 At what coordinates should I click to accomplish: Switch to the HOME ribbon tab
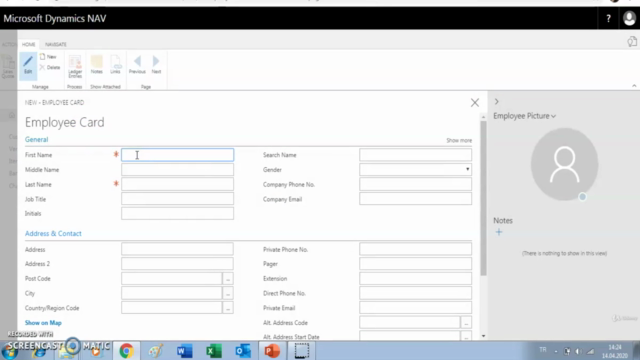29,44
